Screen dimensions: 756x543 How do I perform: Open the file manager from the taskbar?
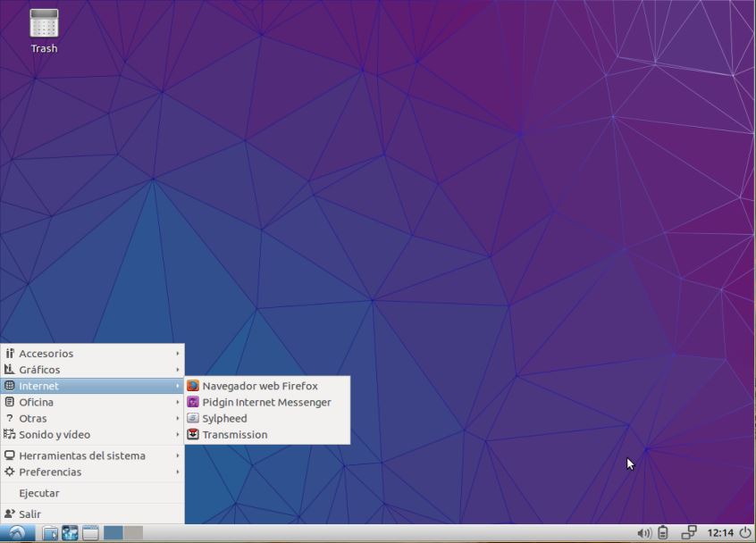pyautogui.click(x=50, y=533)
